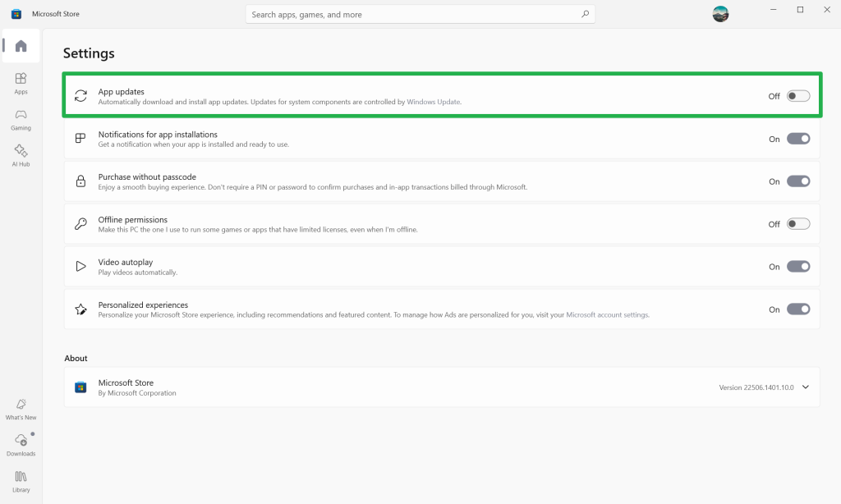This screenshot has width=841, height=504.
Task: Turn off the Video autoplay toggle
Action: click(x=798, y=267)
